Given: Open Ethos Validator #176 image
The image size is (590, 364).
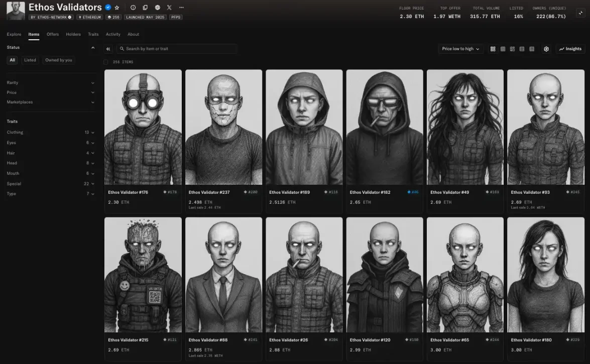Looking at the screenshot, I should 143,127.
